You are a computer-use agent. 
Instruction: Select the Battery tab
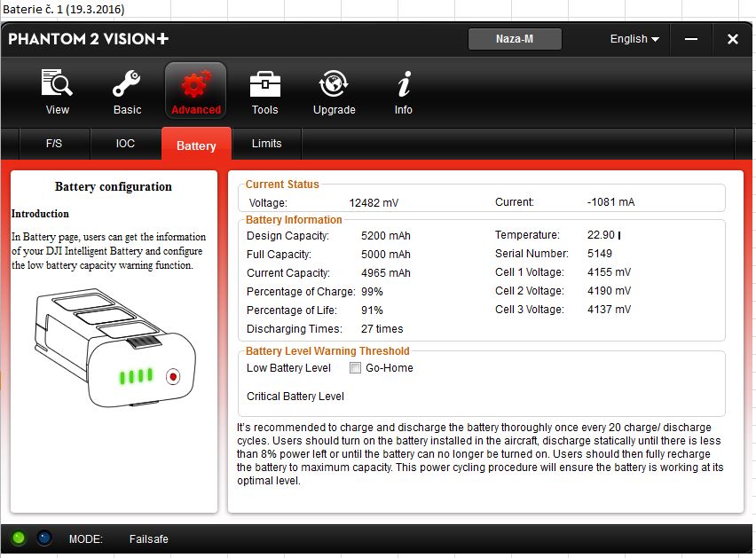pos(196,145)
